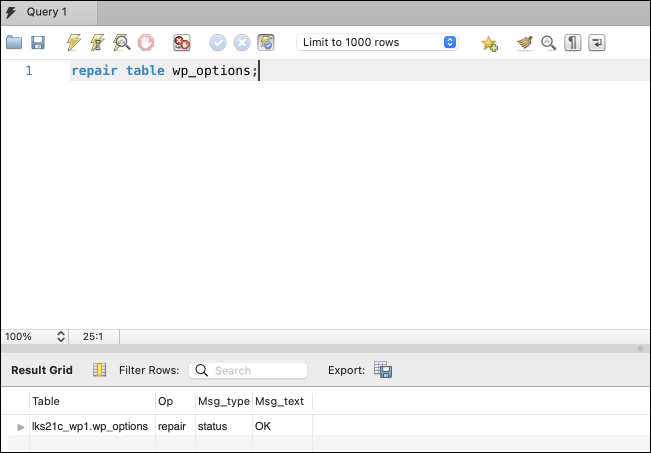Open a SQL script file folder icon
Viewport: 651px width, 453px height.
click(14, 42)
